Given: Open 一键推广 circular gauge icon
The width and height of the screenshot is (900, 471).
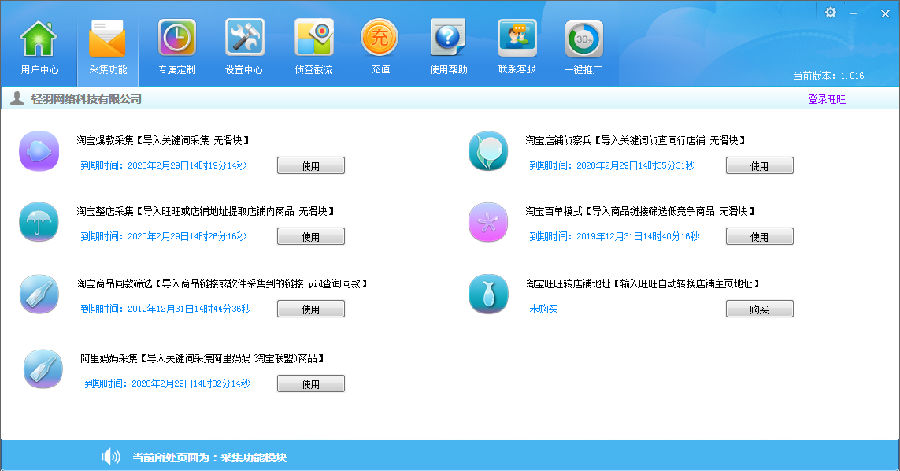Looking at the screenshot, I should (583, 38).
